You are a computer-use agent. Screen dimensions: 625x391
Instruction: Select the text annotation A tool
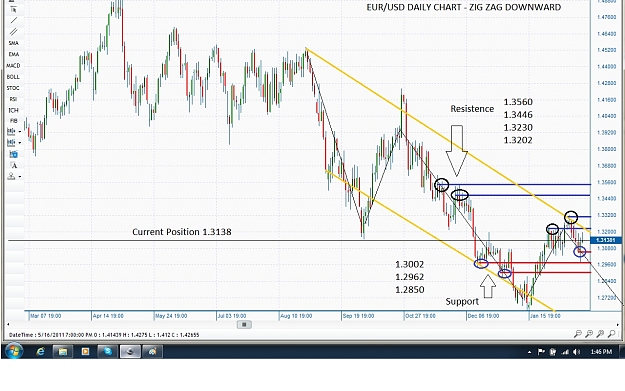point(14,165)
